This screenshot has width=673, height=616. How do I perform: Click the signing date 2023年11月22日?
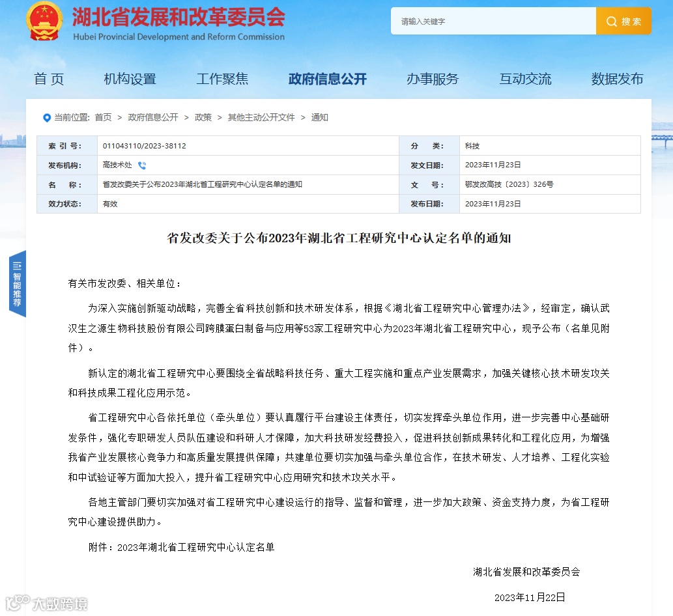(530, 598)
